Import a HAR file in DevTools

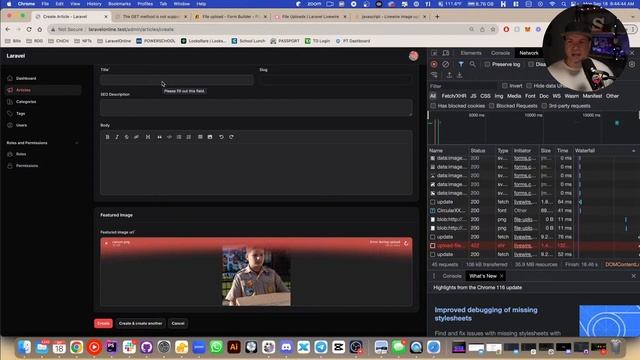click(449, 75)
